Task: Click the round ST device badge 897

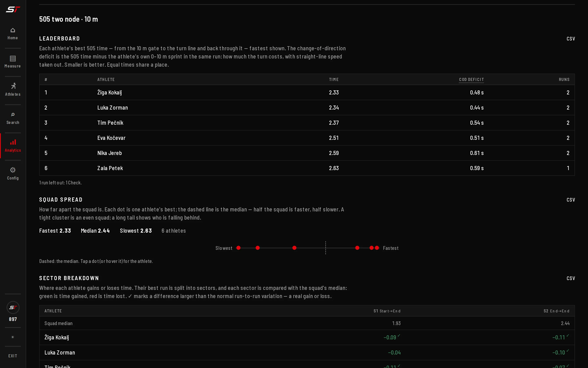Action: pos(13,307)
